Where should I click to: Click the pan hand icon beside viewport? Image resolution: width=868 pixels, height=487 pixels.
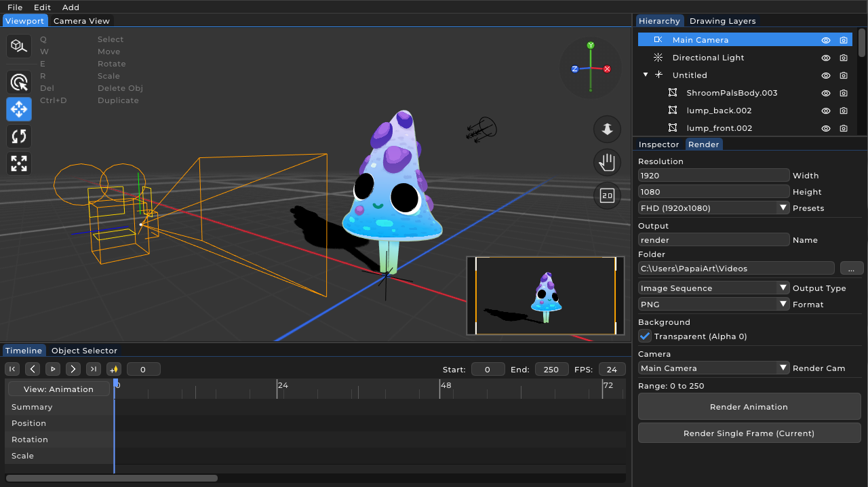(606, 162)
